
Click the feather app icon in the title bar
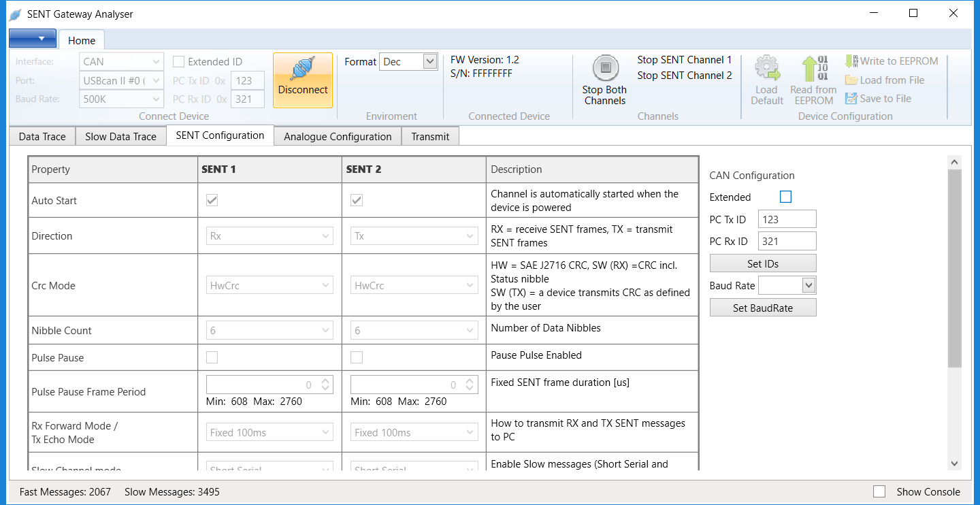pos(15,13)
